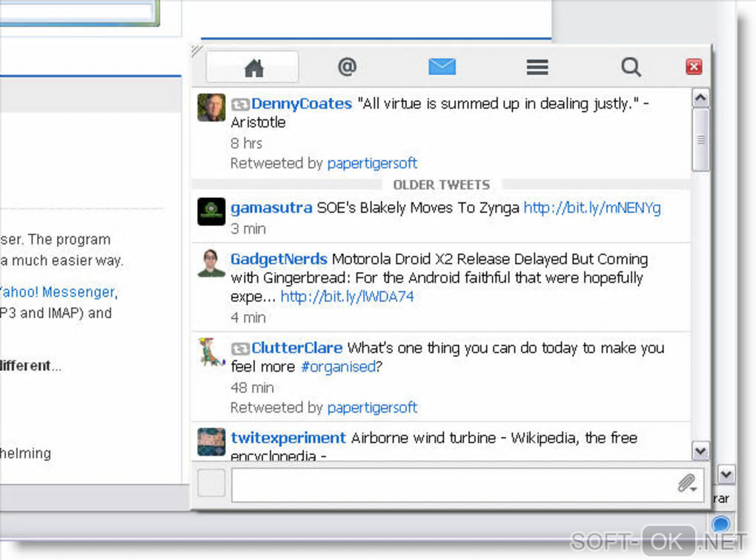This screenshot has height=560, width=756.
Task: Click the '8 hrs' timestamp
Action: point(246,143)
